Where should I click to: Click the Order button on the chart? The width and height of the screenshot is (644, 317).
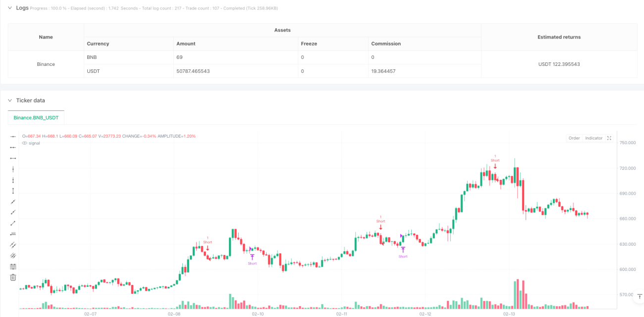(x=574, y=138)
